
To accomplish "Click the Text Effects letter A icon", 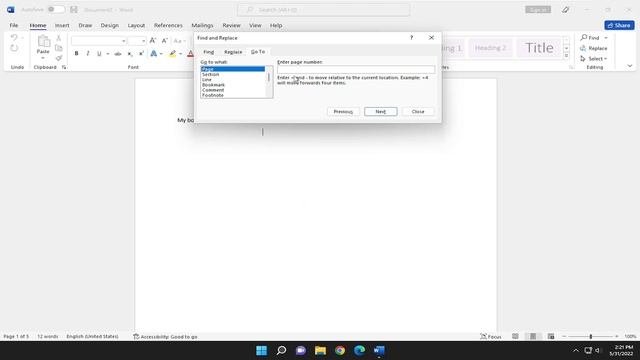I will pyautogui.click(x=153, y=53).
